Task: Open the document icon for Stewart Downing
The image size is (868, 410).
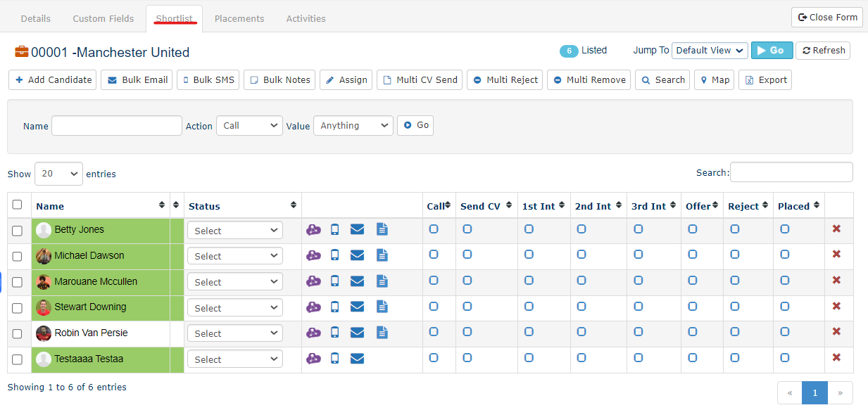Action: (382, 307)
